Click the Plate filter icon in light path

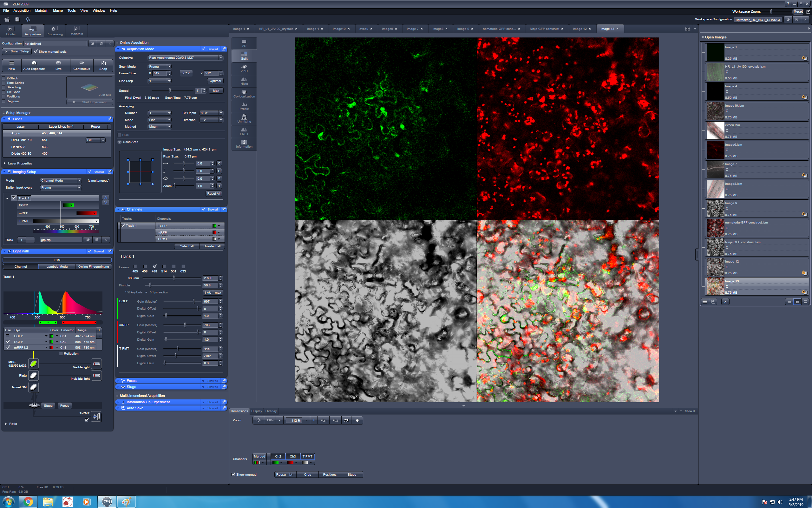[33, 375]
